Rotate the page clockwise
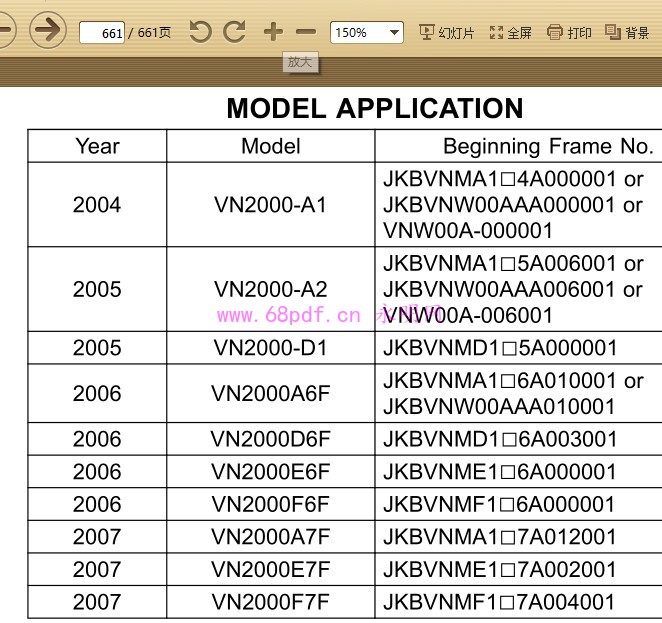 (235, 32)
